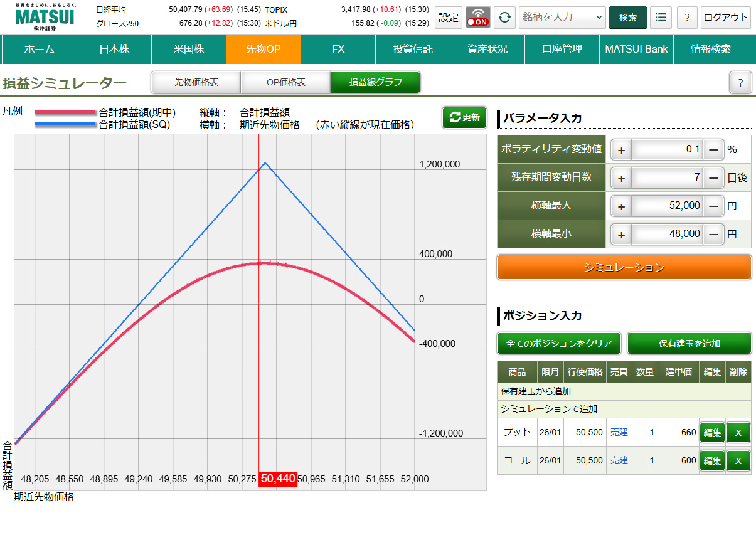Switch to the OP価格表 tab
Viewport: 756px width, 540px height.
(x=285, y=82)
